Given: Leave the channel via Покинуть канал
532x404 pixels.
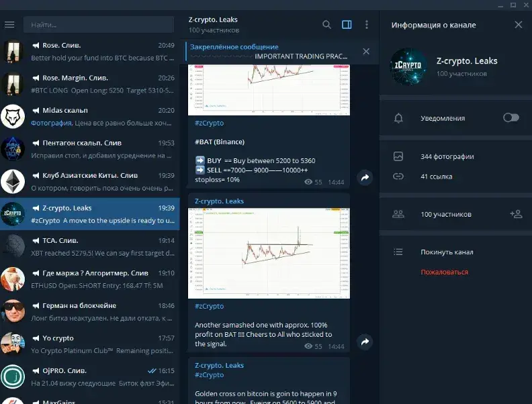Looking at the screenshot, I should [x=447, y=252].
